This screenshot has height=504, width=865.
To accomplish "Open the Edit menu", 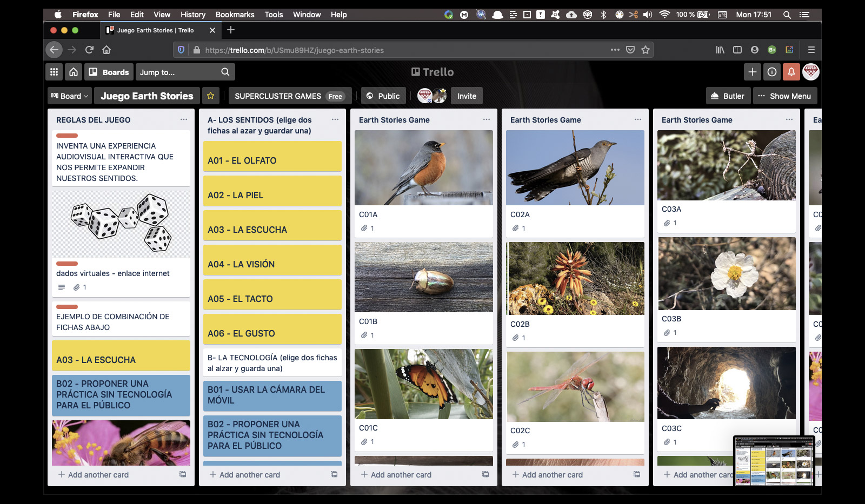I will pos(137,15).
